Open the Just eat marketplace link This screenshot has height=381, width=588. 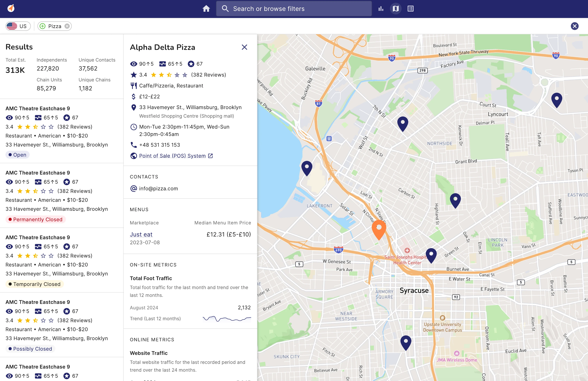coord(141,234)
